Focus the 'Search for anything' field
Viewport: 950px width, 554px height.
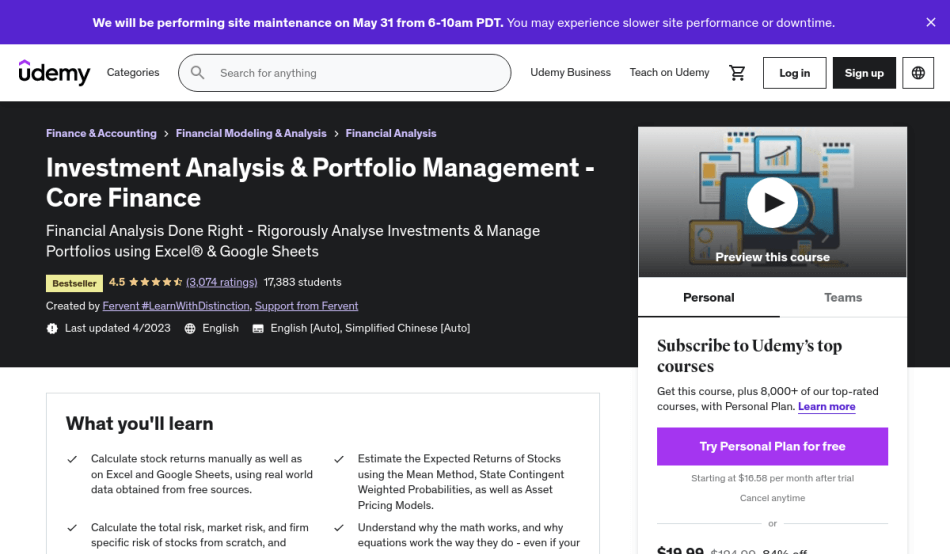tap(344, 73)
